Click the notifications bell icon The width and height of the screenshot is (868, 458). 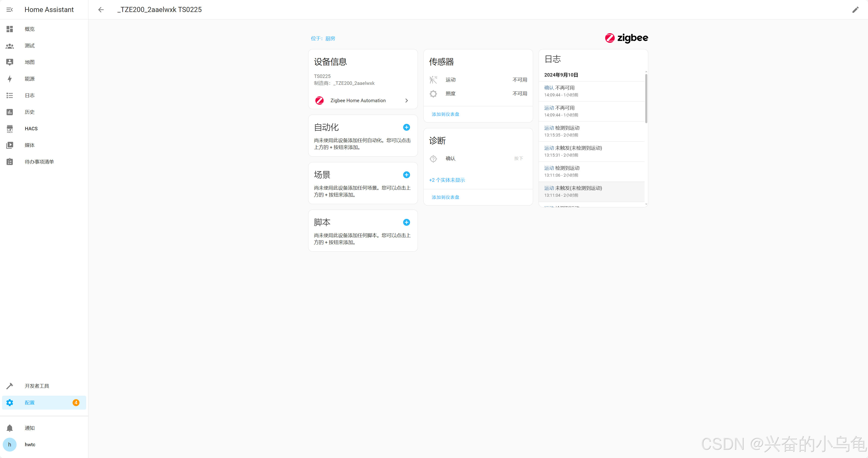click(x=10, y=428)
